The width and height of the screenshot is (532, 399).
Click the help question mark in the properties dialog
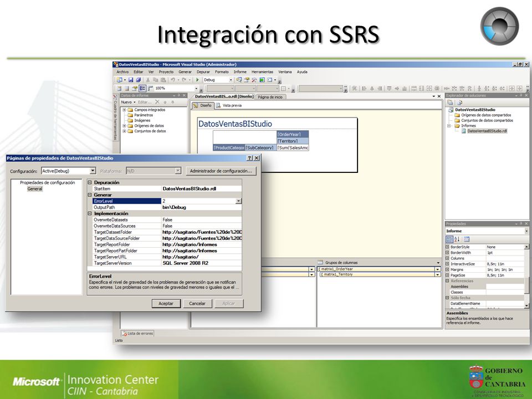coord(250,158)
